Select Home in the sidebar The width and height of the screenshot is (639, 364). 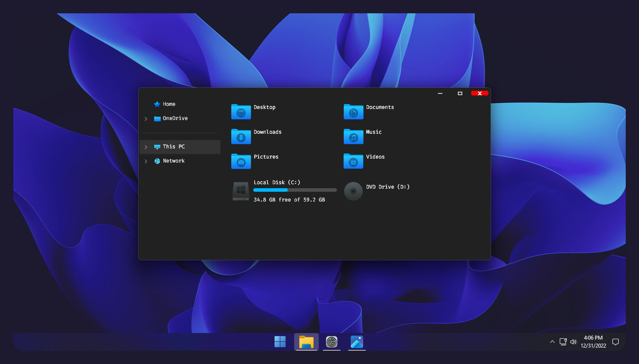pyautogui.click(x=169, y=104)
